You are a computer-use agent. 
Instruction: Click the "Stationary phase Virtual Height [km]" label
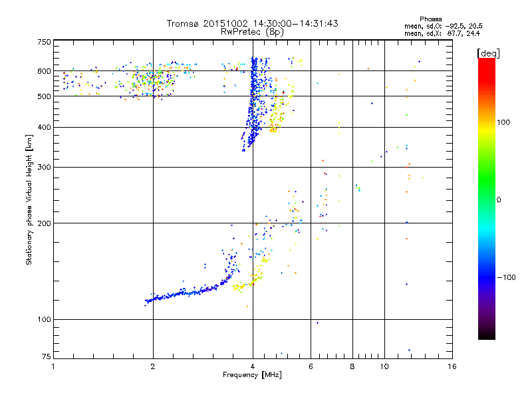29,199
